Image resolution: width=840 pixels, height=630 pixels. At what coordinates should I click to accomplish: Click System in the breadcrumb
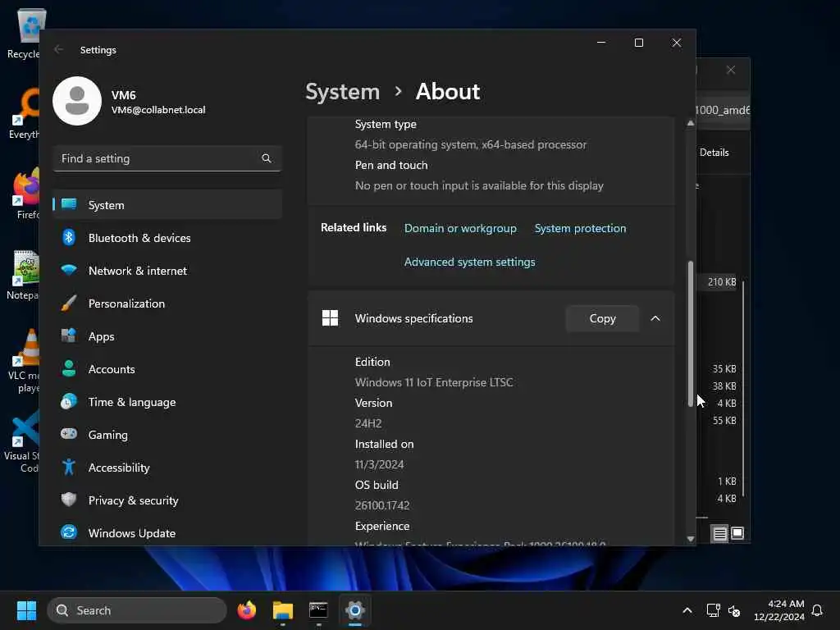click(342, 92)
